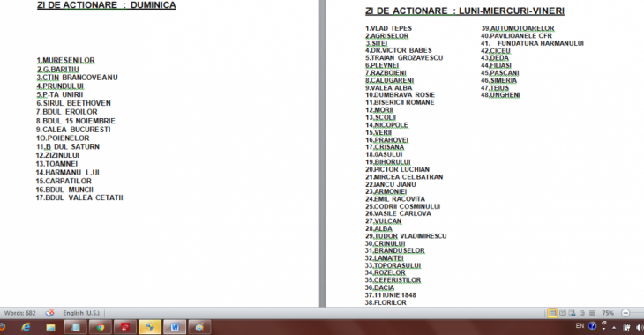Open language bar help question icon
Viewport: 644px width, 335px height.
click(x=592, y=326)
